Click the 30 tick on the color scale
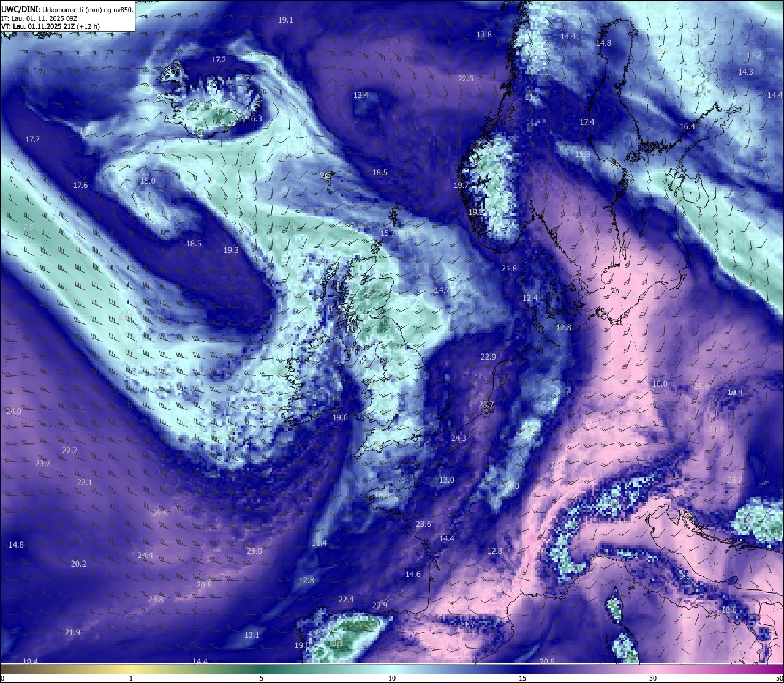The height and width of the screenshot is (683, 784). click(653, 678)
